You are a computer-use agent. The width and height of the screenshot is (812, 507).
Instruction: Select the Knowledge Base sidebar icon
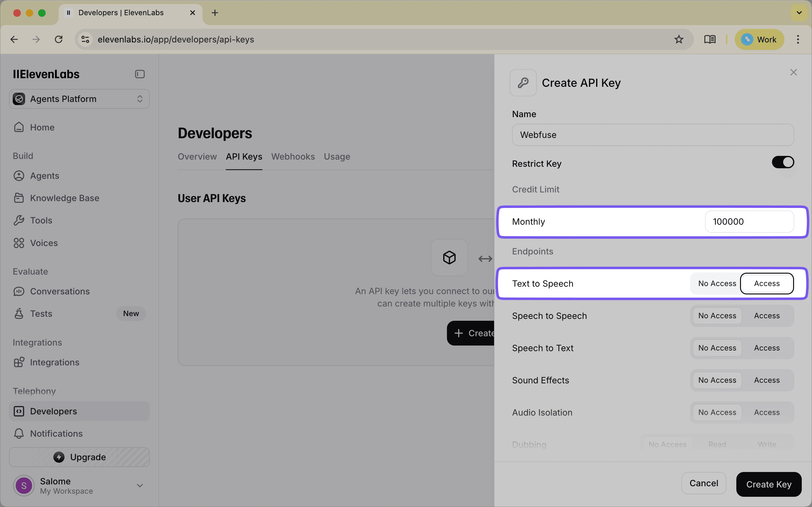pyautogui.click(x=19, y=198)
